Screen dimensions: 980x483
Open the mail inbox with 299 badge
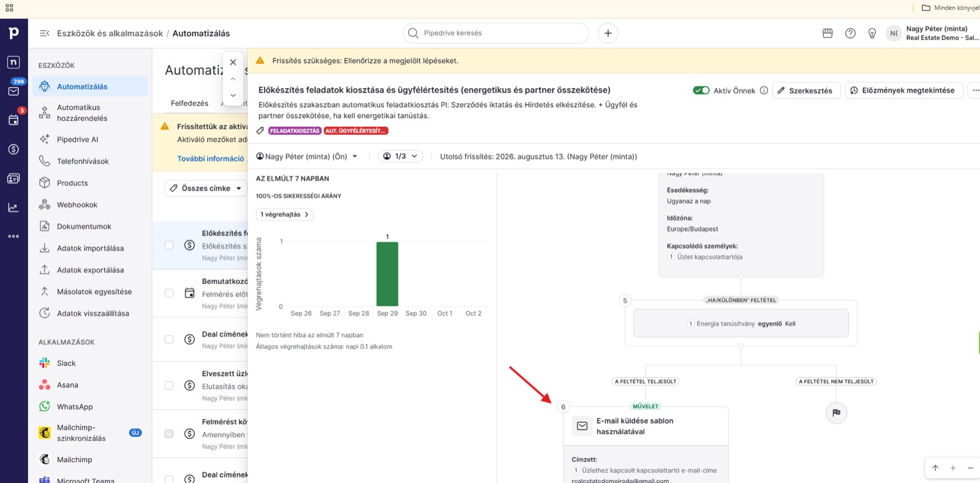[13, 91]
